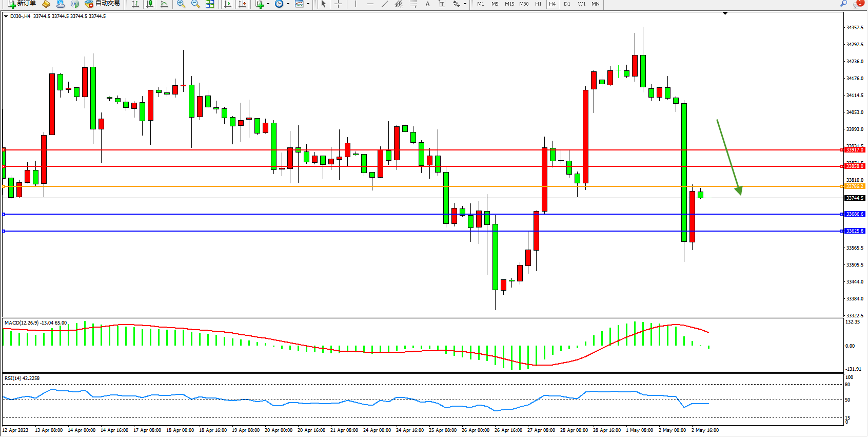Image resolution: width=868 pixels, height=437 pixels.
Task: Click the orange 33786 price level label
Action: click(855, 186)
